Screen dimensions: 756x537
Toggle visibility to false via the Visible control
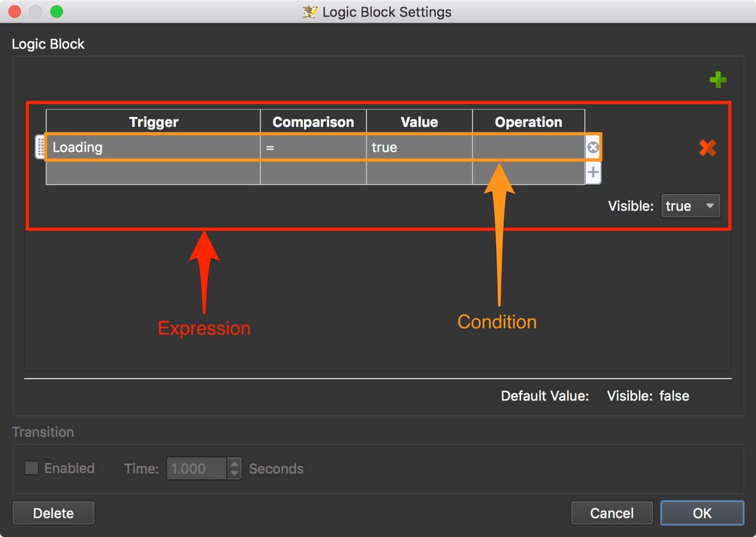690,206
